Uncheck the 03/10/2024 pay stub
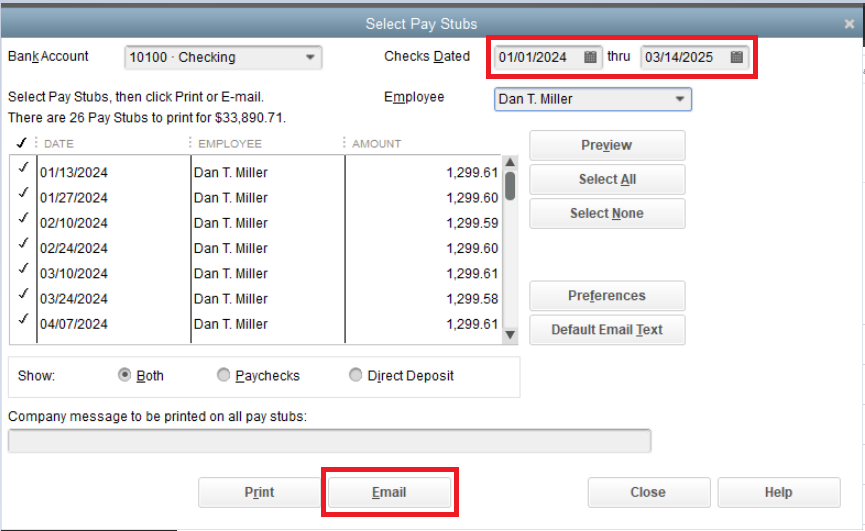The image size is (865, 531). [x=23, y=269]
